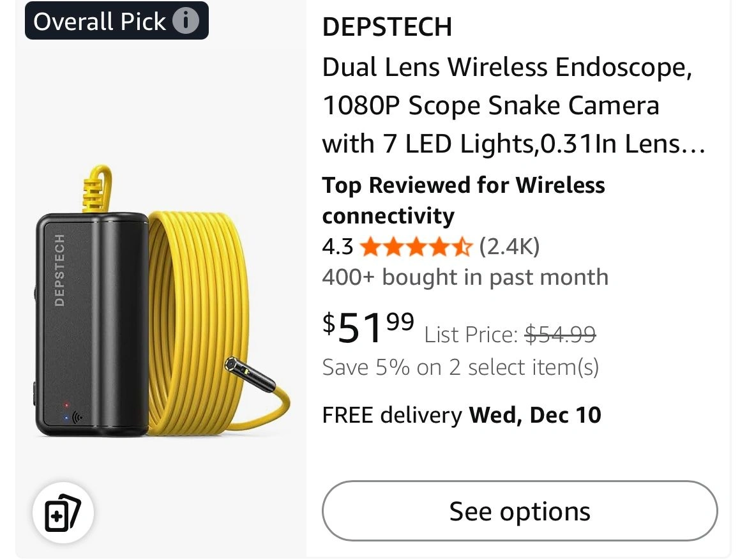Open the 2.4K reviews count
Viewport: 747px width, 560px height.
[509, 246]
